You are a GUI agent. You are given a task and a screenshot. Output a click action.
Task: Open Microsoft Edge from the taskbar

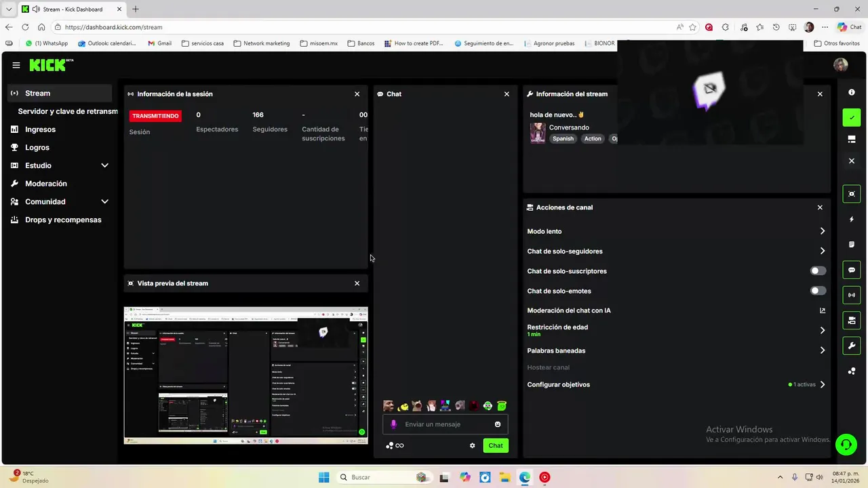525,477
